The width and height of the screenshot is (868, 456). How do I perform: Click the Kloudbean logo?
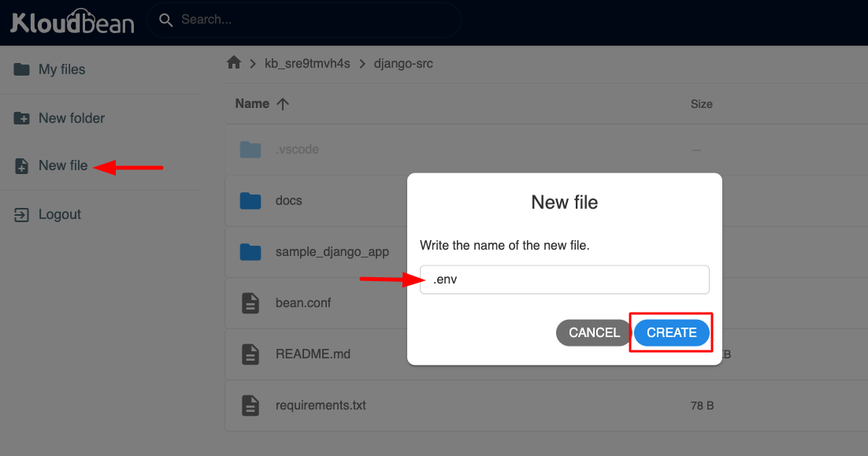pos(72,19)
